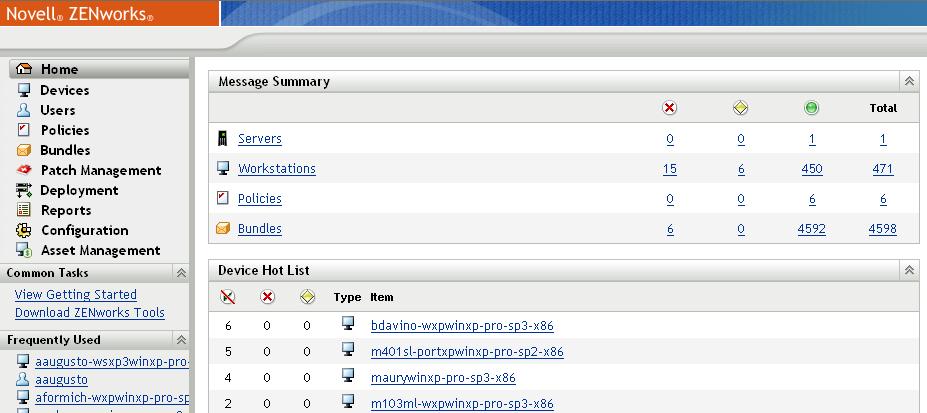Open the Bundles link in Message Summary
Image resolution: width=927 pixels, height=413 pixels.
tap(260, 229)
